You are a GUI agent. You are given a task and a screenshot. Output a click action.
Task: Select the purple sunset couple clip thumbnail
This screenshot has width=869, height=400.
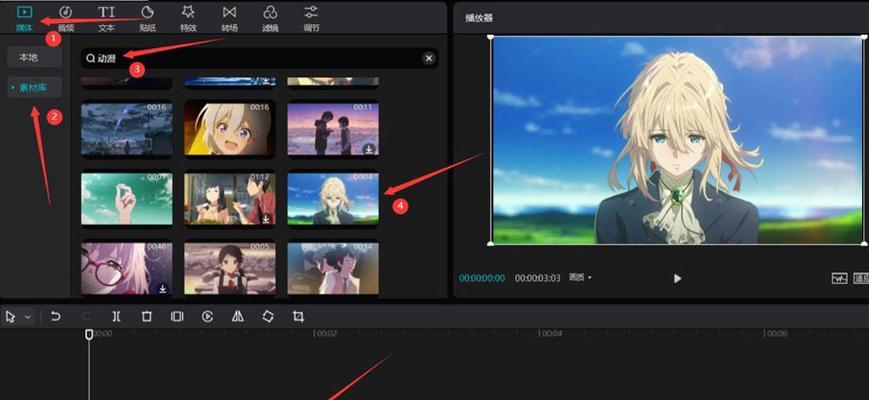[x=333, y=129]
